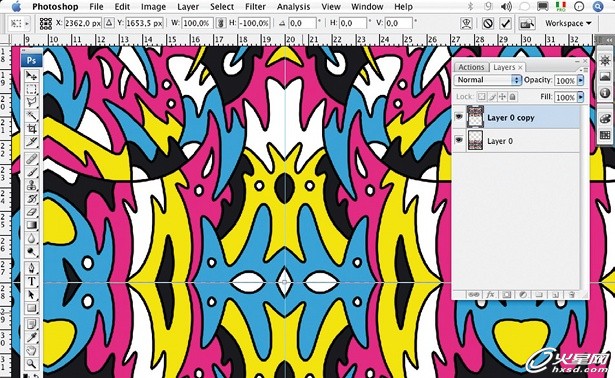The width and height of the screenshot is (615, 378).
Task: Cancel the transform in options bar
Action: pos(488,24)
